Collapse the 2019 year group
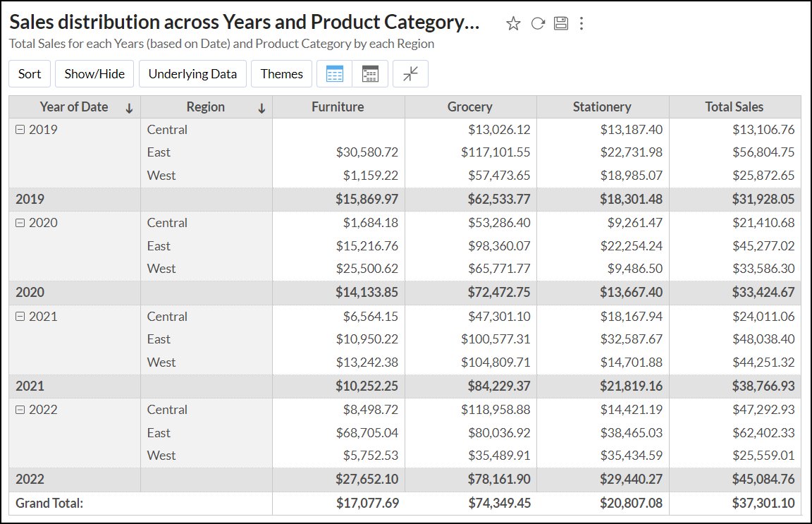812x524 pixels. click(20, 130)
